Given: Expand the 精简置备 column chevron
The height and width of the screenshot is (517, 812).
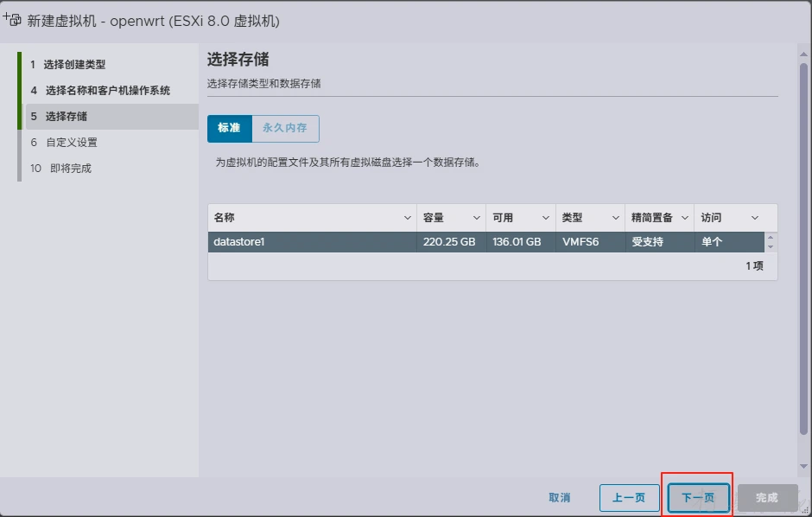Looking at the screenshot, I should coord(685,218).
